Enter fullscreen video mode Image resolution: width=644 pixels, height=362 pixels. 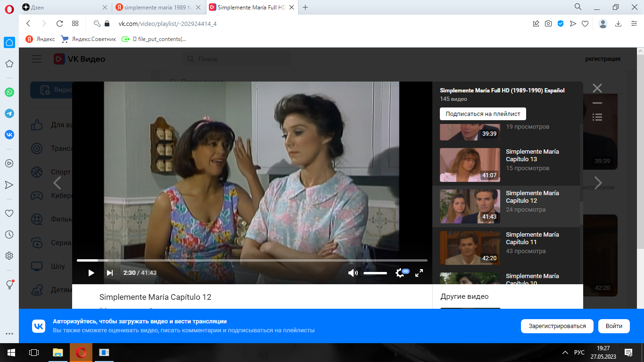[419, 273]
